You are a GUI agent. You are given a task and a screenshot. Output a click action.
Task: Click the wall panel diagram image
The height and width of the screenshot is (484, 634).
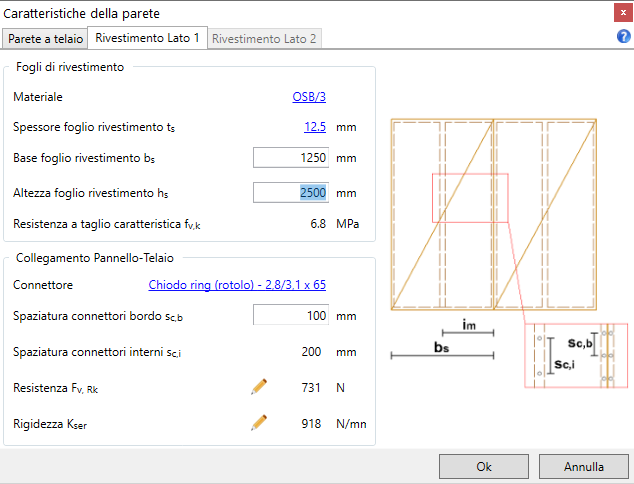(x=494, y=214)
